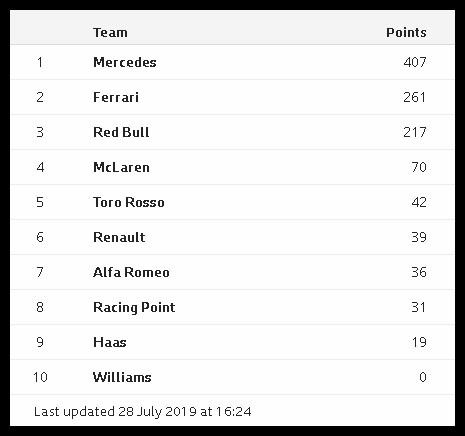Click on McLaren team name
The height and width of the screenshot is (436, 465).
pos(121,167)
